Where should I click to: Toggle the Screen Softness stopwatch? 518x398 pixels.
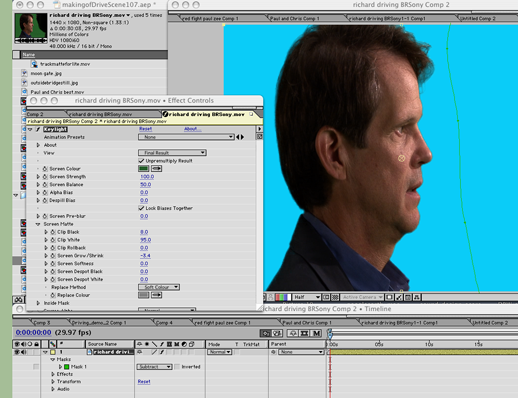pyautogui.click(x=53, y=264)
